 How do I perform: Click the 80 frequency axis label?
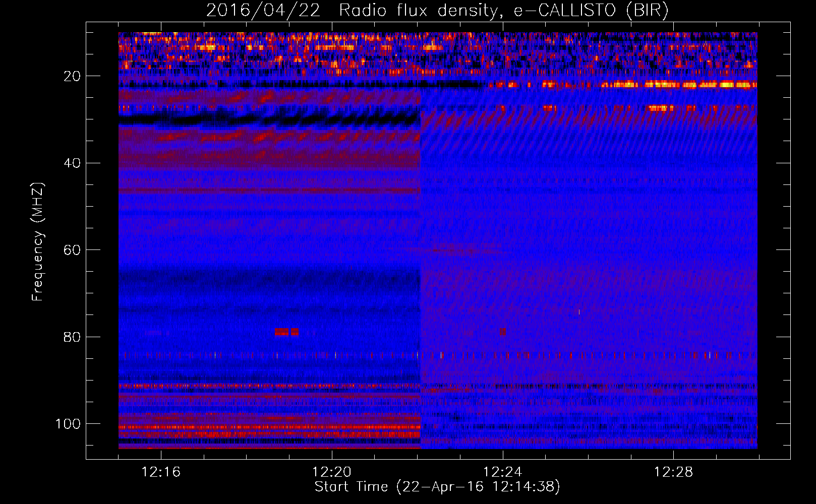73,337
